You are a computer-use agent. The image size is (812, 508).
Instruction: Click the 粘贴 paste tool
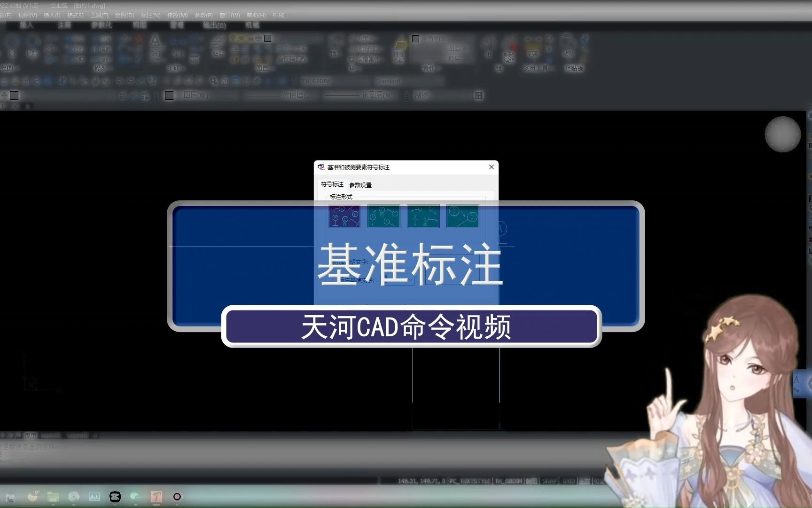click(569, 46)
